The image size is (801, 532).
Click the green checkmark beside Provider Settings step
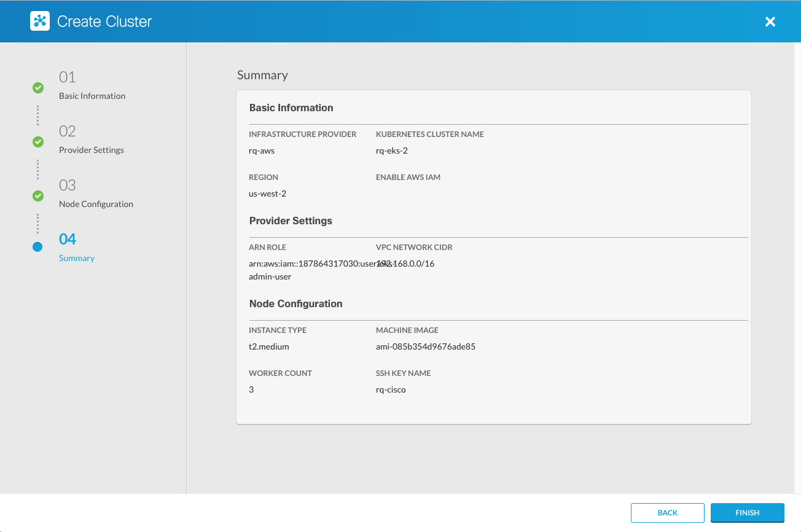(x=37, y=142)
